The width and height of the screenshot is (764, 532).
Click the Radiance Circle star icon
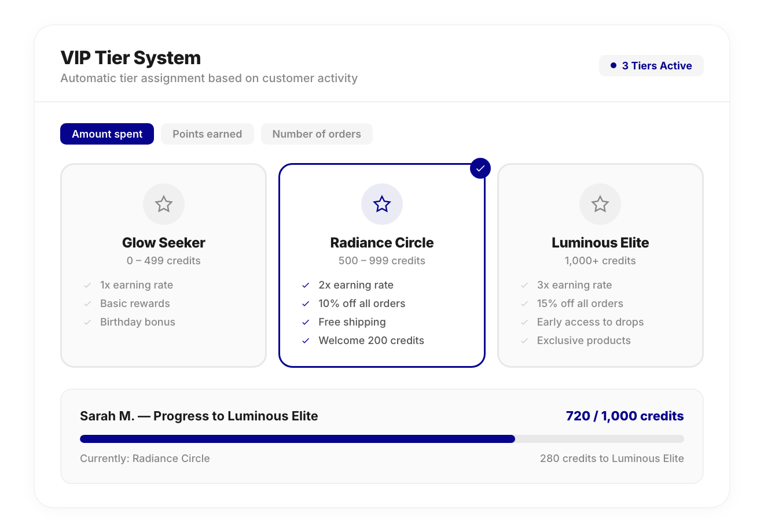(x=382, y=204)
